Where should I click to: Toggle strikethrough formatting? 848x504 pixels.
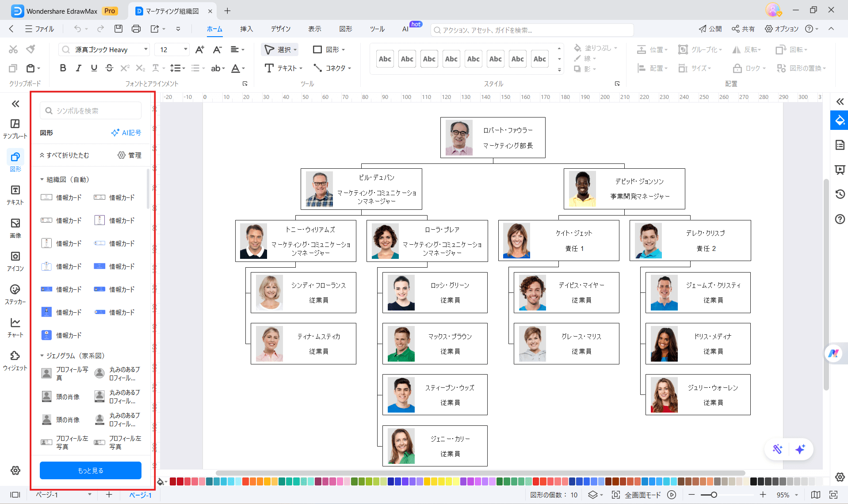point(109,68)
